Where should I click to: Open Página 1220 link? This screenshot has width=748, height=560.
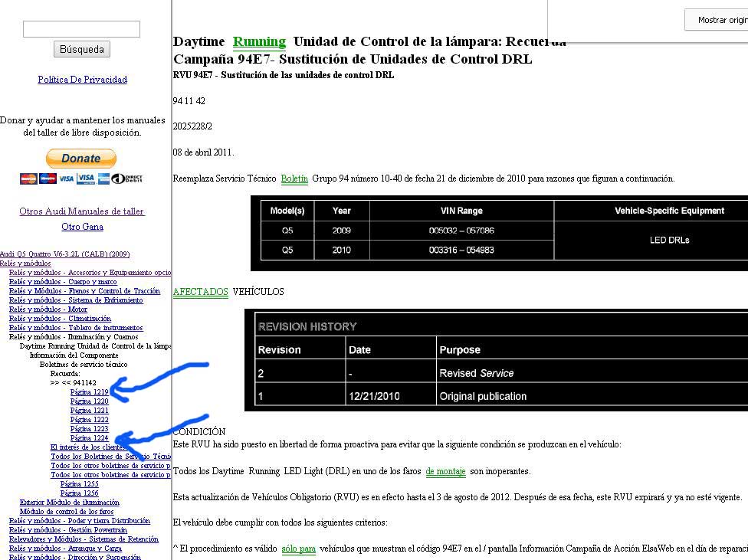(x=89, y=401)
